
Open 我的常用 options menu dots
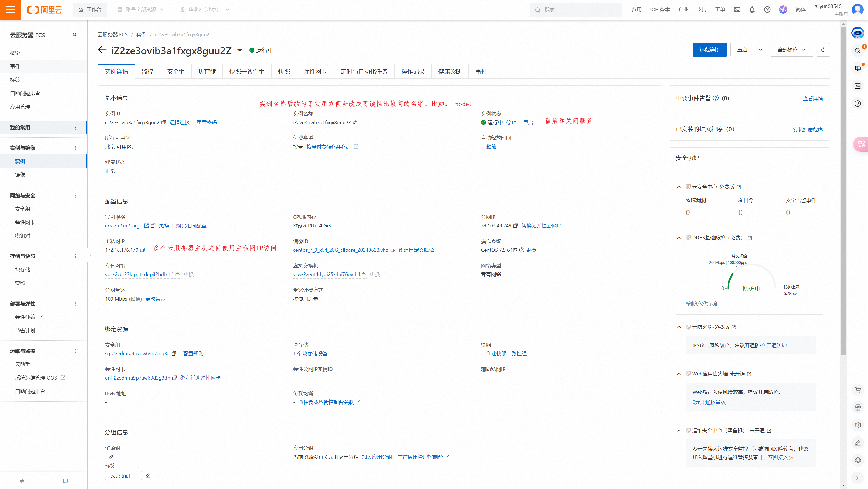tap(76, 128)
